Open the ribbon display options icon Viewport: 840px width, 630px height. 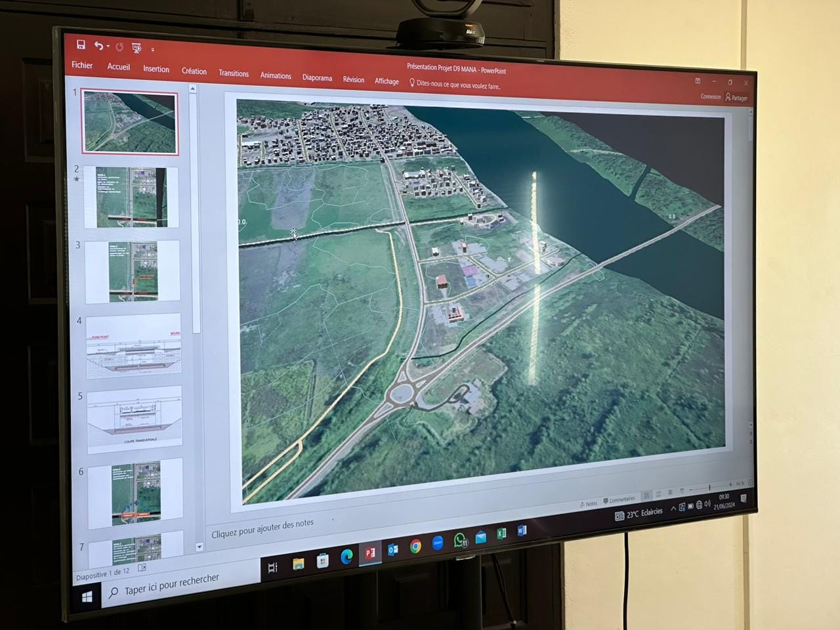click(698, 81)
